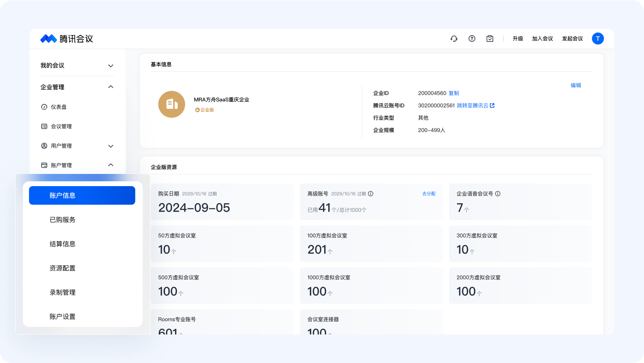Open the 已购服务 menu item
Screen dimensions: 644x363
[x=63, y=220]
